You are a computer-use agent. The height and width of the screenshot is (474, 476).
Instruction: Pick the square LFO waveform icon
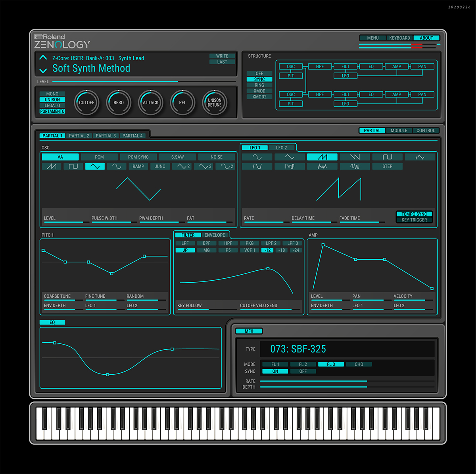(388, 157)
